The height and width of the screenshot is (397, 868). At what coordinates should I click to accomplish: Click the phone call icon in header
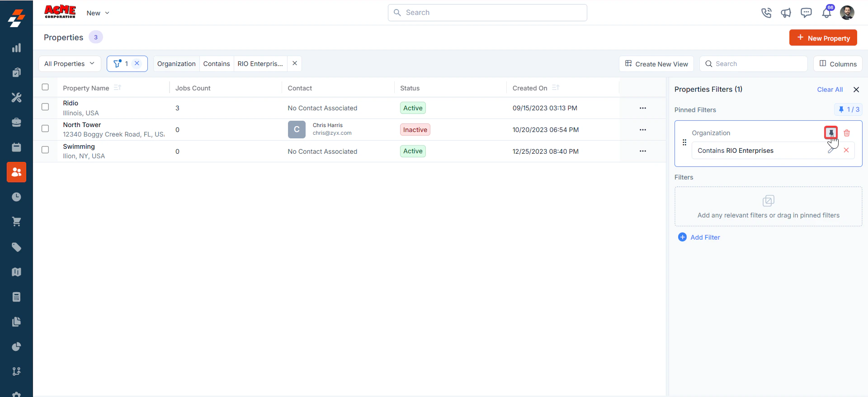pos(766,13)
